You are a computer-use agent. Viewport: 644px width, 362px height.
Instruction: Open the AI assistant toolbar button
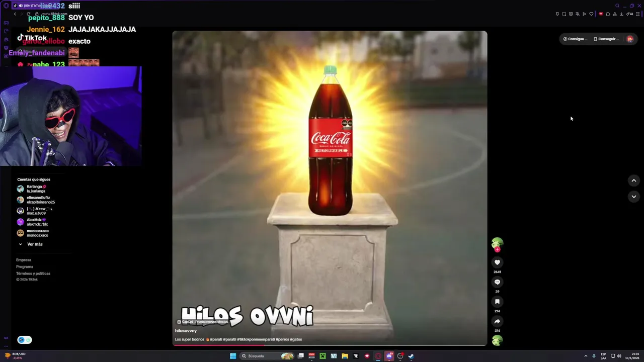[629, 14]
